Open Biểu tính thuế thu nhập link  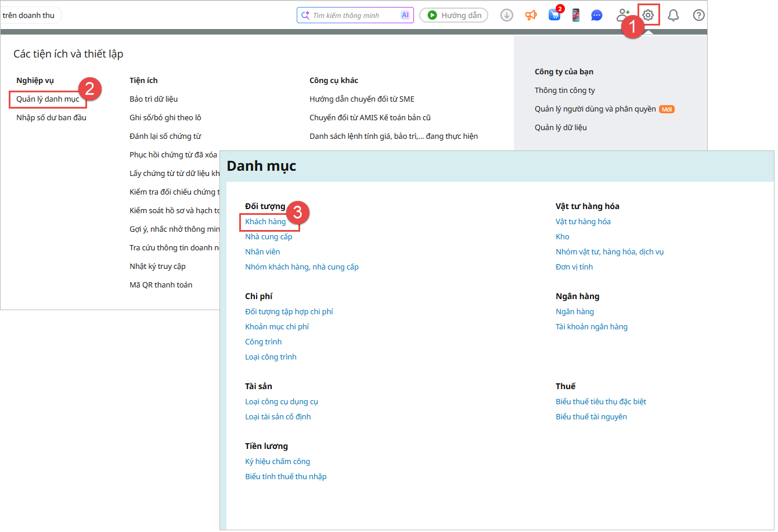coord(286,477)
